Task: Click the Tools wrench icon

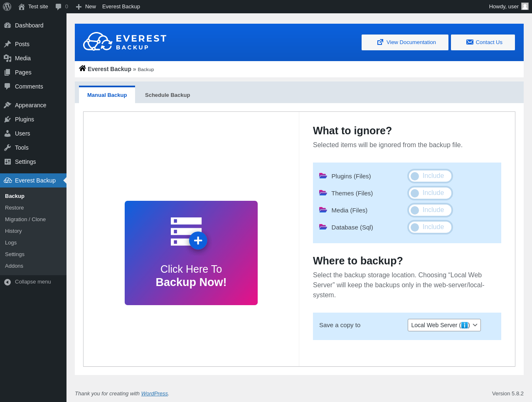Action: [x=7, y=148]
